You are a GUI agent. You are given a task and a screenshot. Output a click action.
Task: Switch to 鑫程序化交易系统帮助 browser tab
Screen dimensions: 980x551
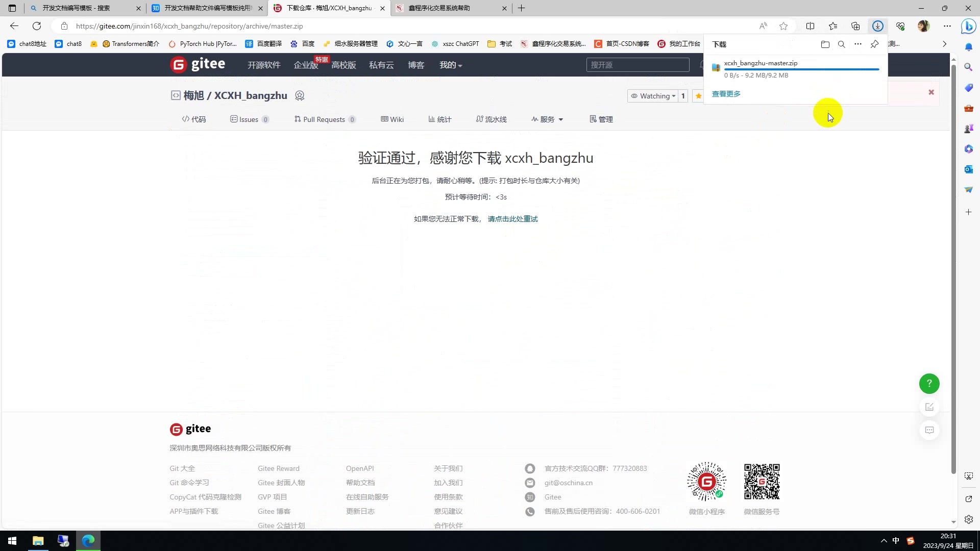(451, 8)
